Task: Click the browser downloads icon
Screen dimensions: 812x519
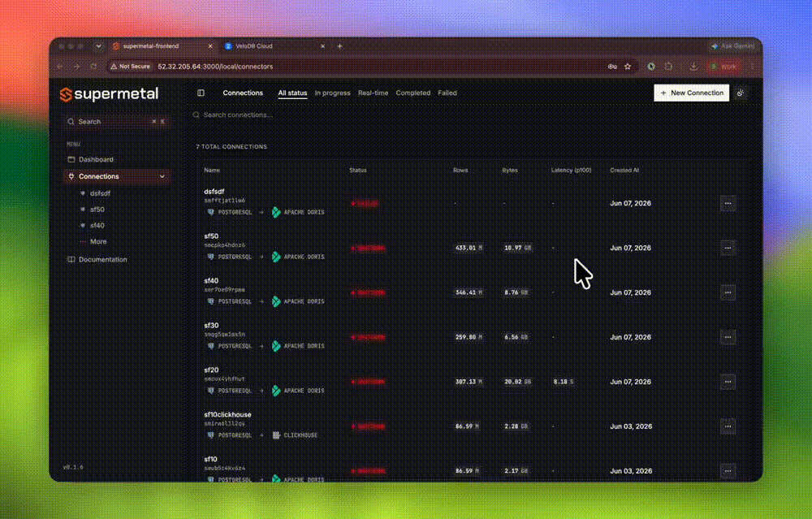Action: tap(693, 67)
